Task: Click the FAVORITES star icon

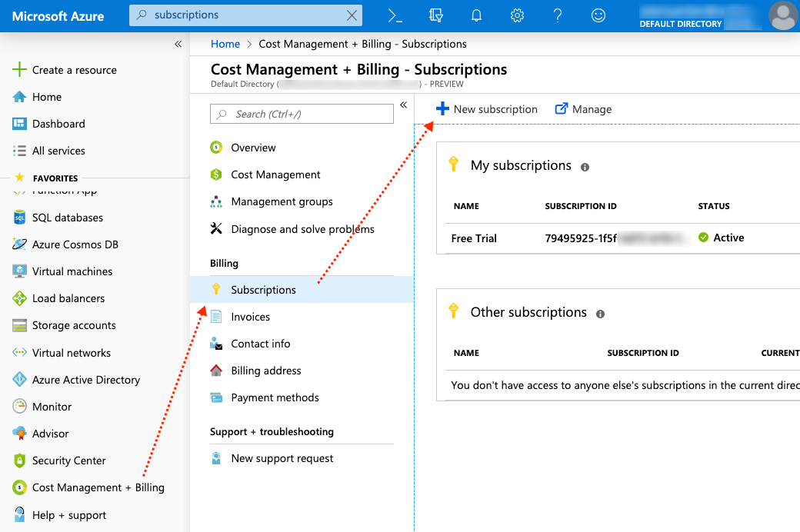Action: (19, 177)
